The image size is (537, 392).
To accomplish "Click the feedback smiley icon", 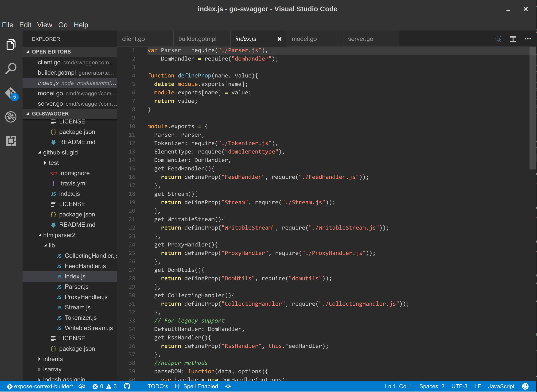I will pos(525,386).
